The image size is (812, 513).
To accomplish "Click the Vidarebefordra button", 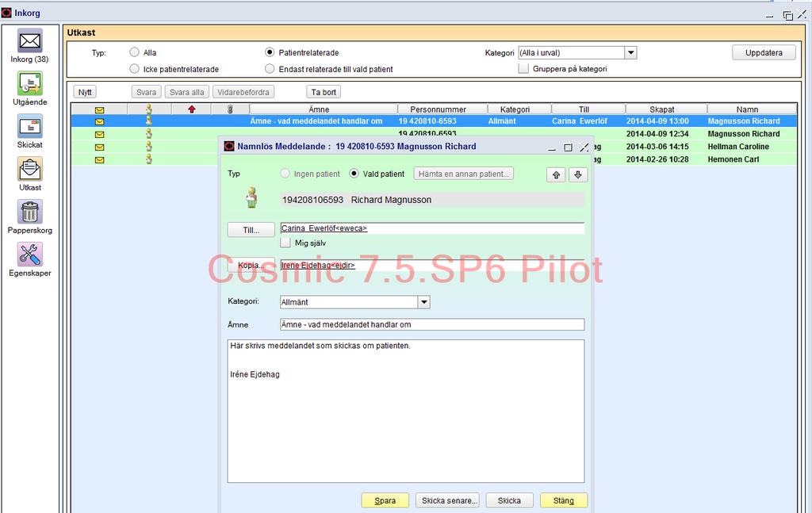I will pos(243,92).
